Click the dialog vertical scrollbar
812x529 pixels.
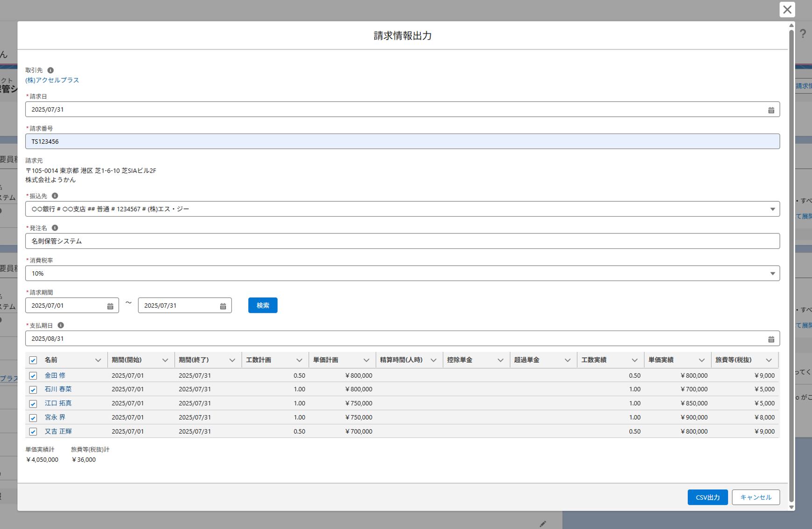point(791,265)
